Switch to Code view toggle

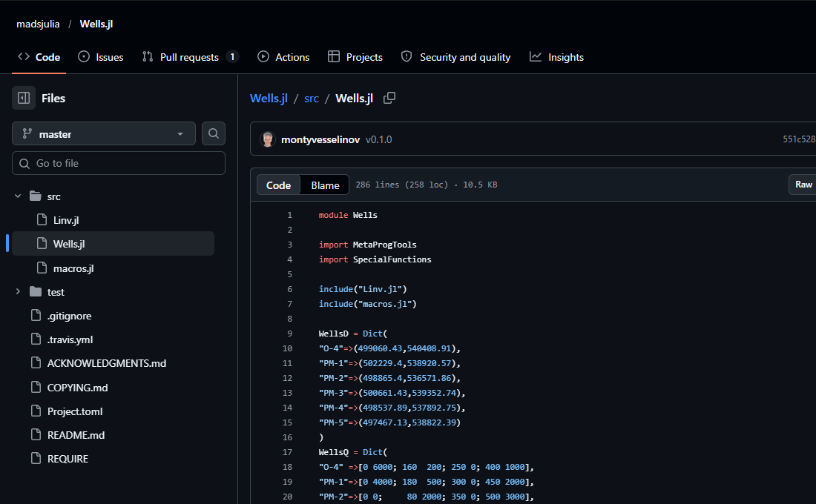[x=278, y=185]
